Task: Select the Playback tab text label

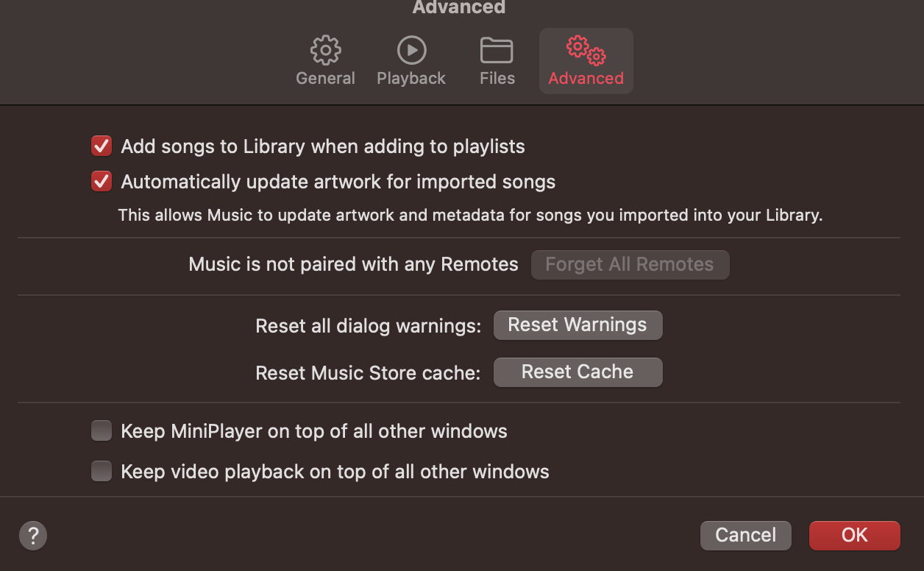Action: pos(411,78)
